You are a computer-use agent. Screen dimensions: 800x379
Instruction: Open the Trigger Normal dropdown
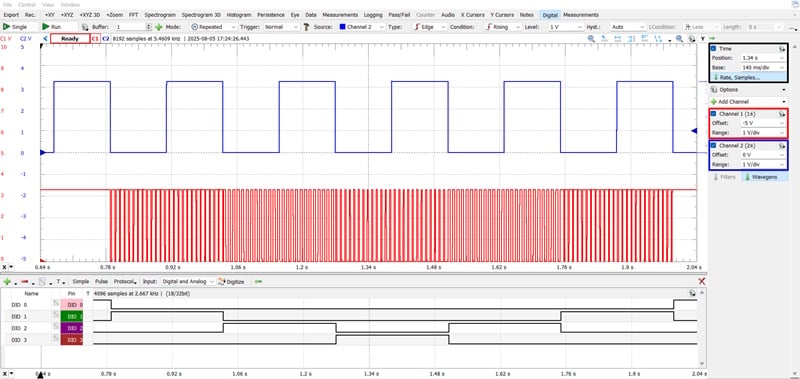tap(281, 27)
